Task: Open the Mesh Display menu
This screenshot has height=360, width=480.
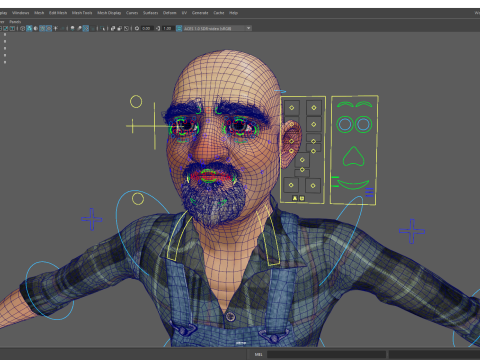Action: 109,13
